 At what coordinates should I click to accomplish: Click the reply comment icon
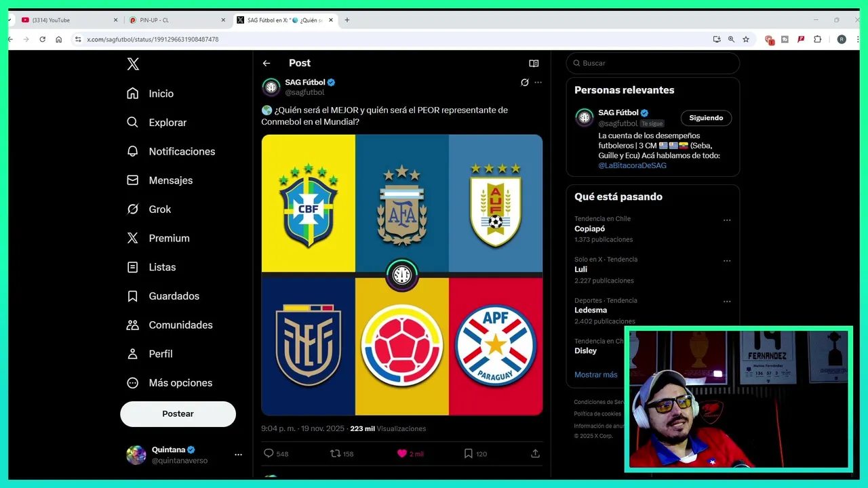point(269,453)
